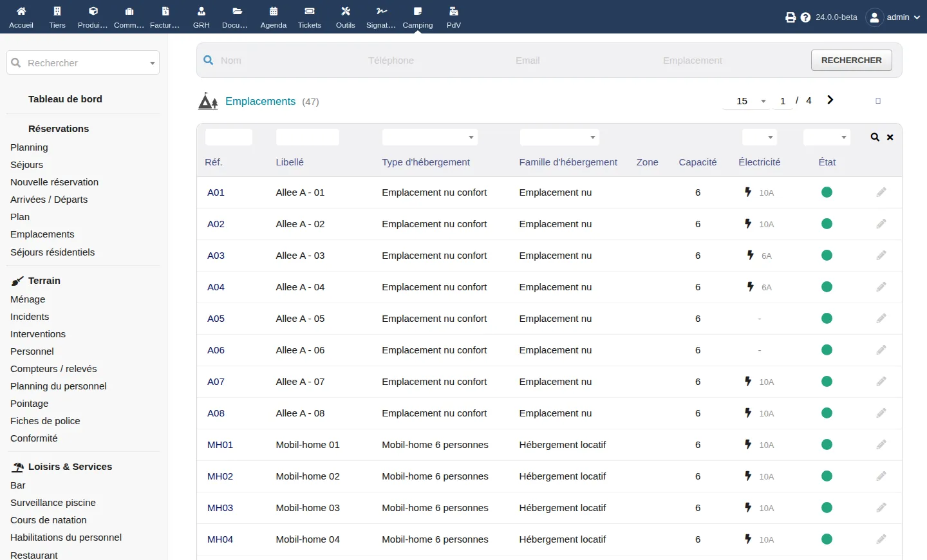Change rows per page from 15
Image resolution: width=927 pixels, height=560 pixels.
[x=746, y=101]
